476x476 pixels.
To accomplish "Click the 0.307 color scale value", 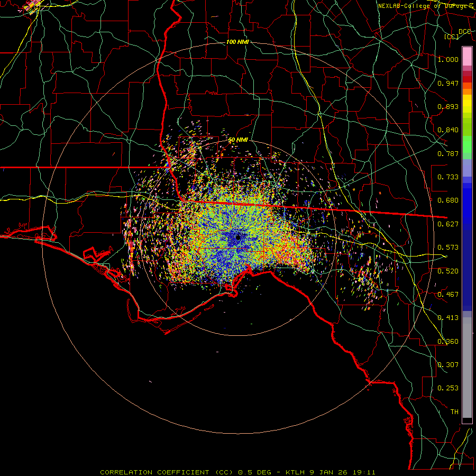I will (x=448, y=365).
